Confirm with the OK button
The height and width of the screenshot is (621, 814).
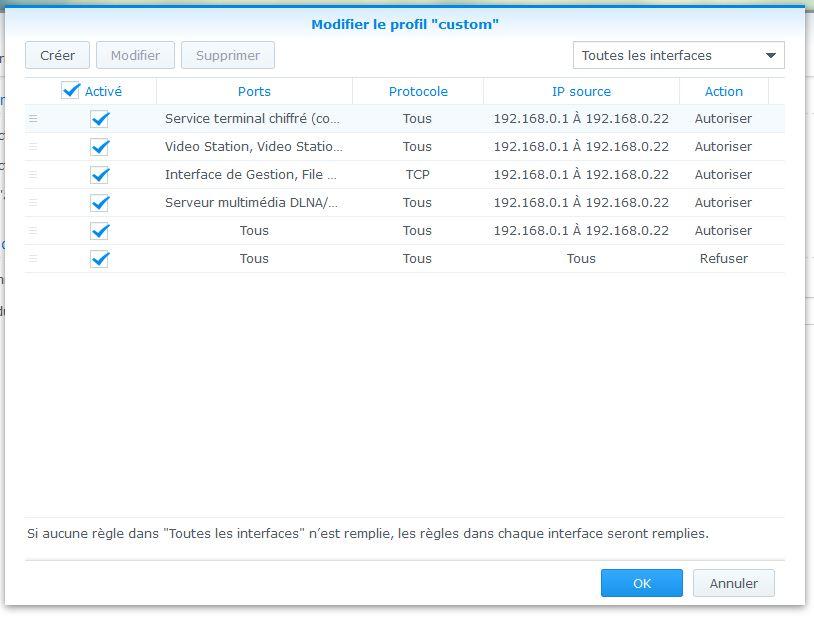[x=641, y=583]
